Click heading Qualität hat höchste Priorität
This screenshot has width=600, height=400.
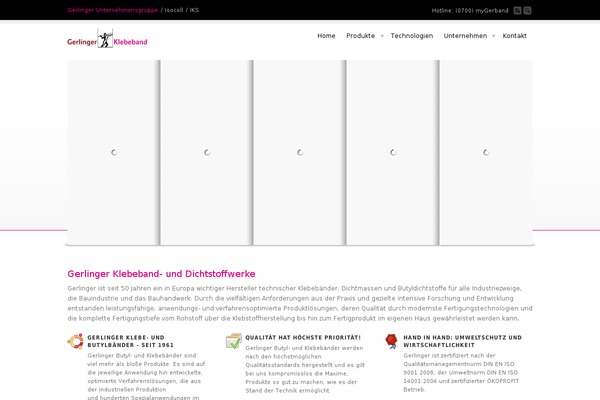[x=303, y=338]
